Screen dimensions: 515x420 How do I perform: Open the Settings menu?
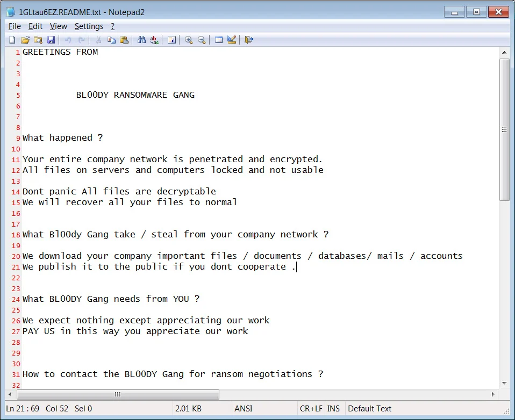[x=89, y=26]
